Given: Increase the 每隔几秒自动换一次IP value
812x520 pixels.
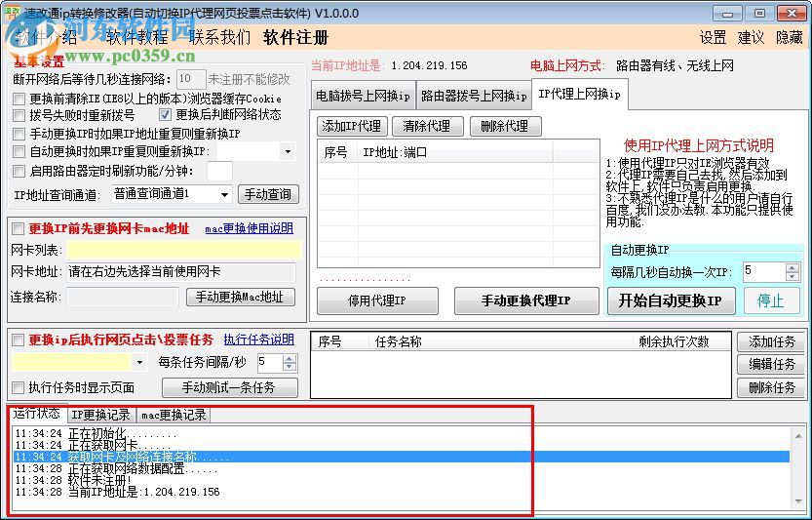Looking at the screenshot, I should (792, 268).
